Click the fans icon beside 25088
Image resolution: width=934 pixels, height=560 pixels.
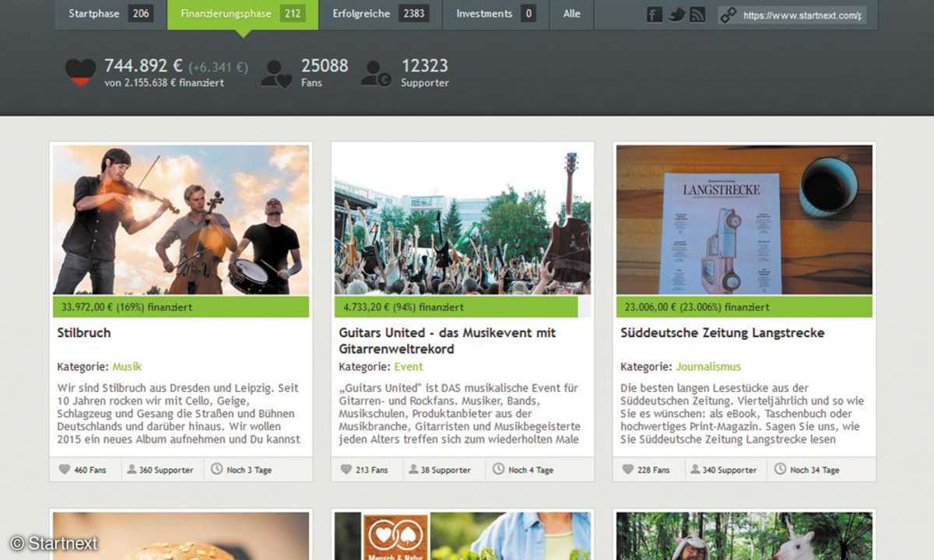(x=276, y=73)
